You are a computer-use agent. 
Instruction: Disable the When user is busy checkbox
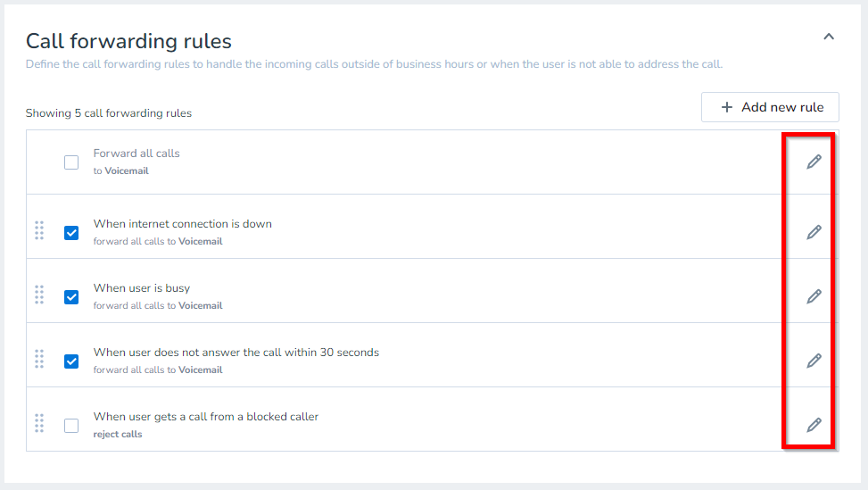coord(71,297)
